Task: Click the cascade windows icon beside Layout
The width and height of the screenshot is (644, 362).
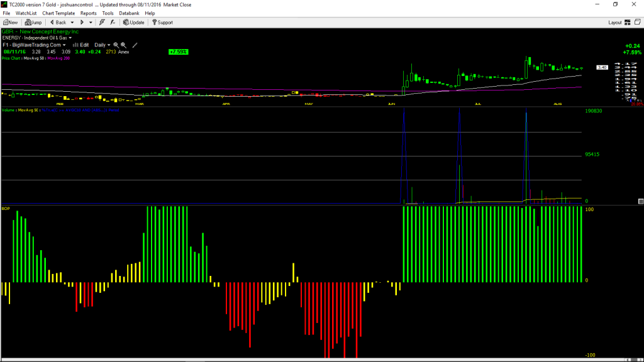Action: pos(638,22)
